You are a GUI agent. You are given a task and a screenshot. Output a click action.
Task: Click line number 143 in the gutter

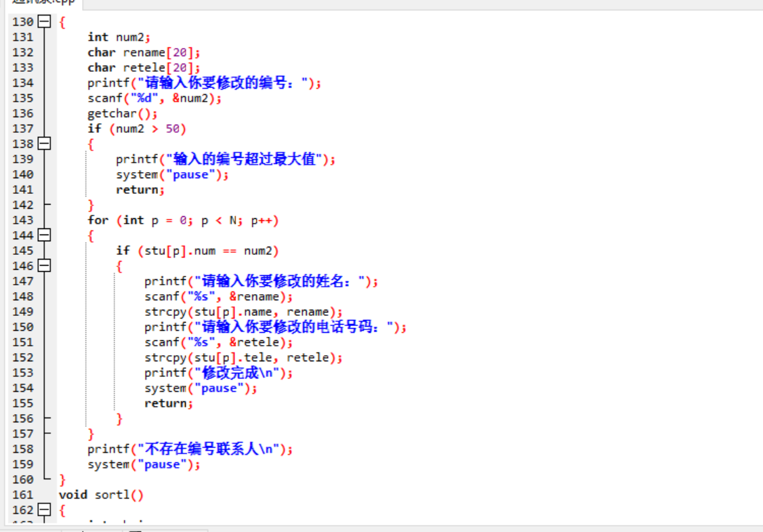point(23,220)
